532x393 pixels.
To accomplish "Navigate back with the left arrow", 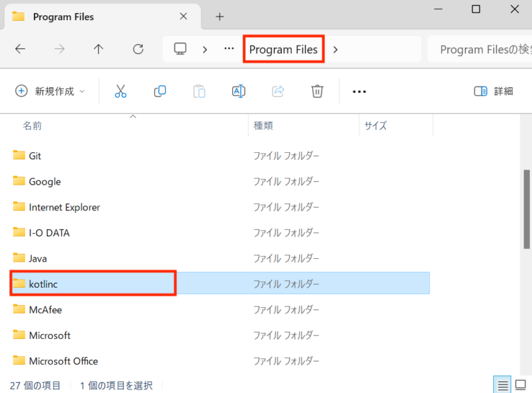I will tap(20, 49).
